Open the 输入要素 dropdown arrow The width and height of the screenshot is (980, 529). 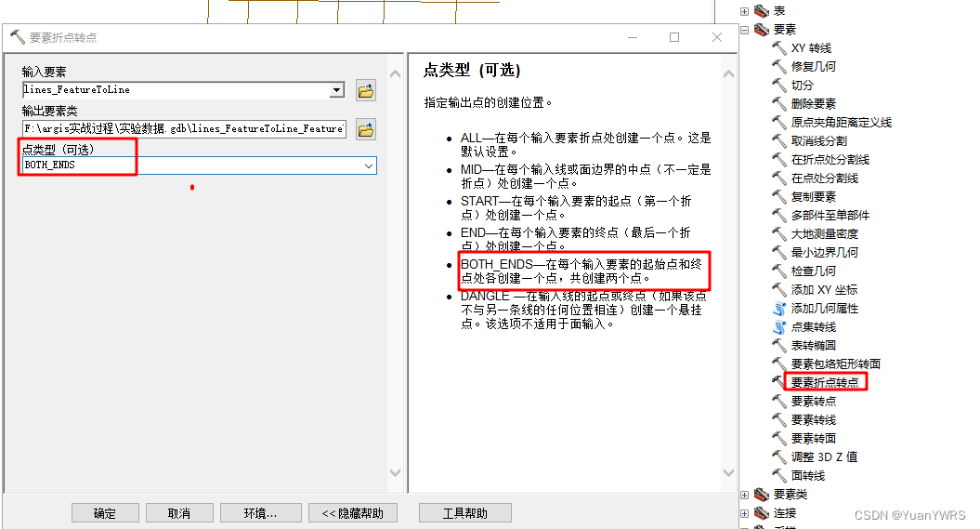point(337,90)
